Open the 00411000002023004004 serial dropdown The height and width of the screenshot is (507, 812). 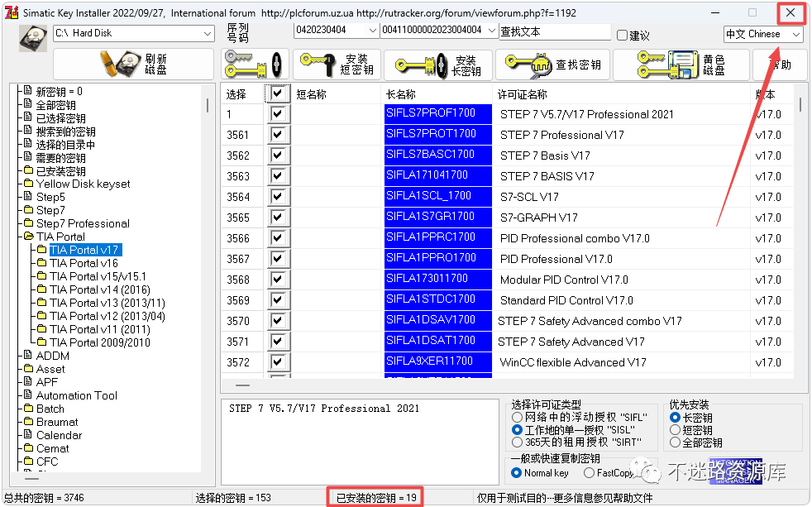(x=491, y=31)
